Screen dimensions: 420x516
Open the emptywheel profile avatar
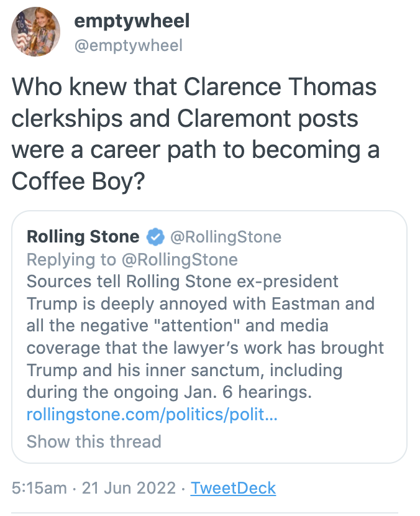pyautogui.click(x=36, y=32)
